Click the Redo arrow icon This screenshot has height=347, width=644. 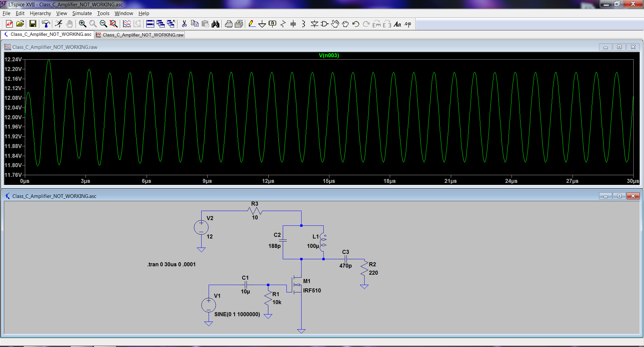pyautogui.click(x=366, y=24)
